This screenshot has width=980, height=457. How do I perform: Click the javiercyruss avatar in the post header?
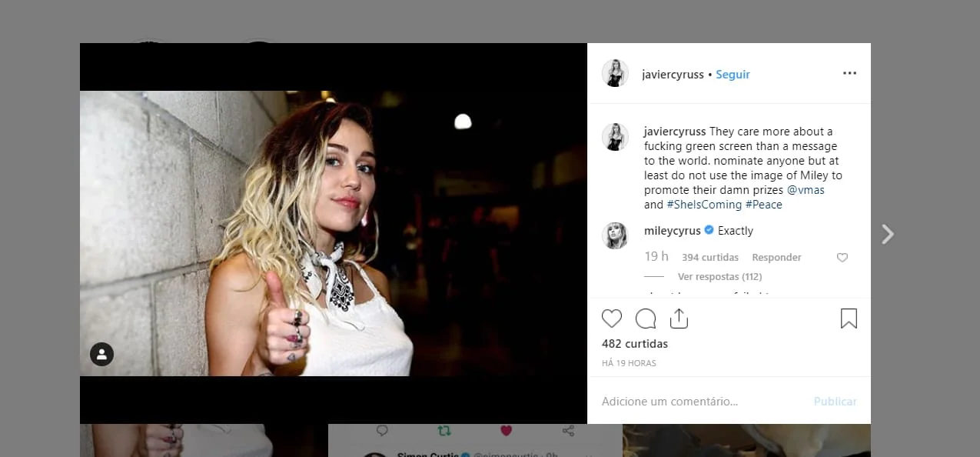pyautogui.click(x=615, y=74)
